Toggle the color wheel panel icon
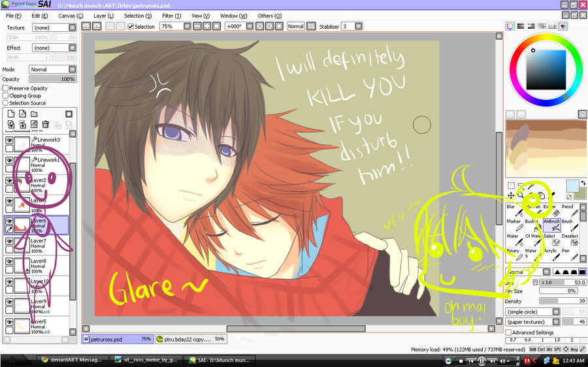Image resolution: width=588 pixels, height=367 pixels. click(x=510, y=26)
